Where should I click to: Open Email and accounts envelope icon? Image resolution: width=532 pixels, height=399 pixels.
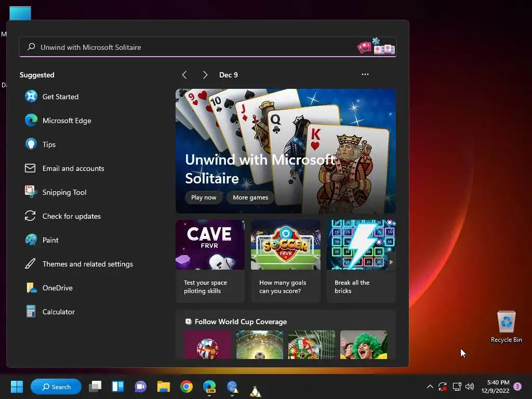(x=30, y=168)
